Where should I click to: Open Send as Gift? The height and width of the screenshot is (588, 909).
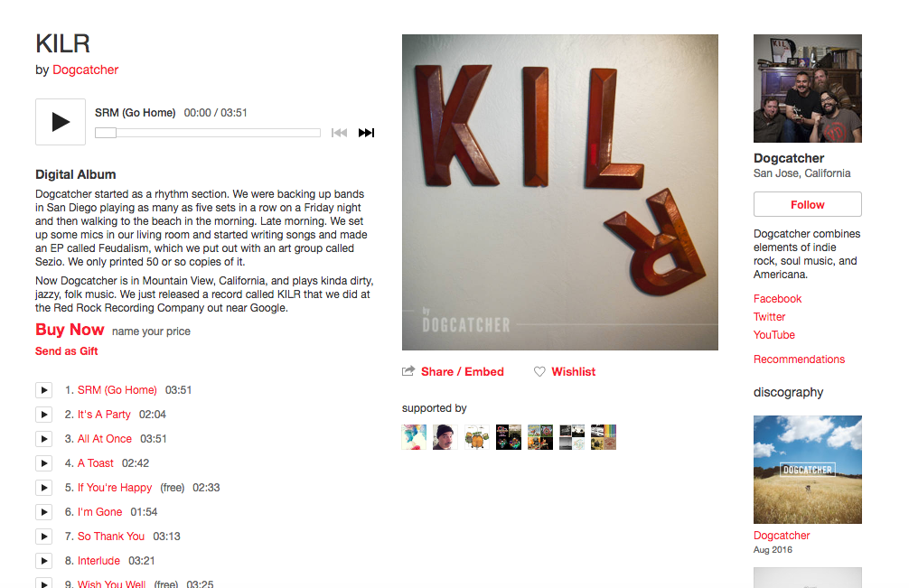click(x=67, y=351)
